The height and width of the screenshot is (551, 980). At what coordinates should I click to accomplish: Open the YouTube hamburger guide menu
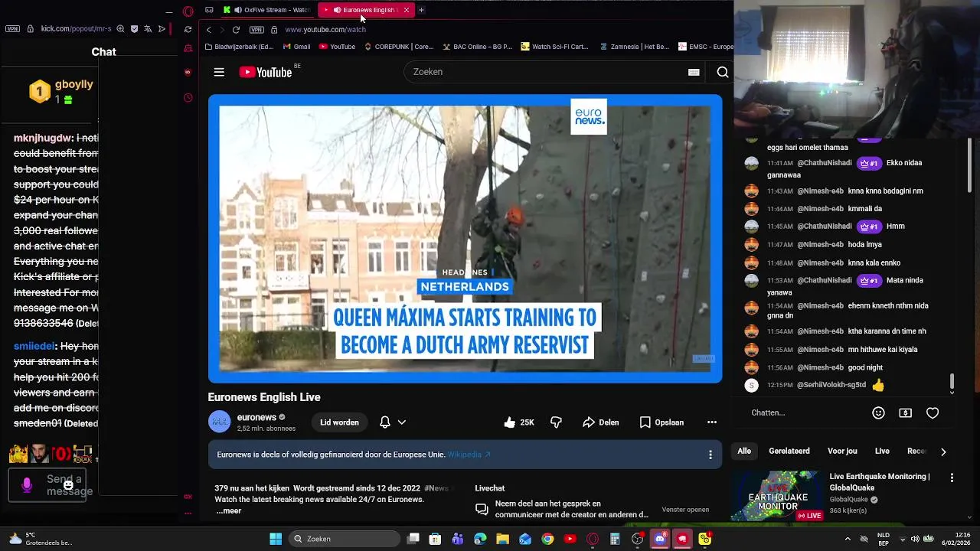tap(219, 72)
